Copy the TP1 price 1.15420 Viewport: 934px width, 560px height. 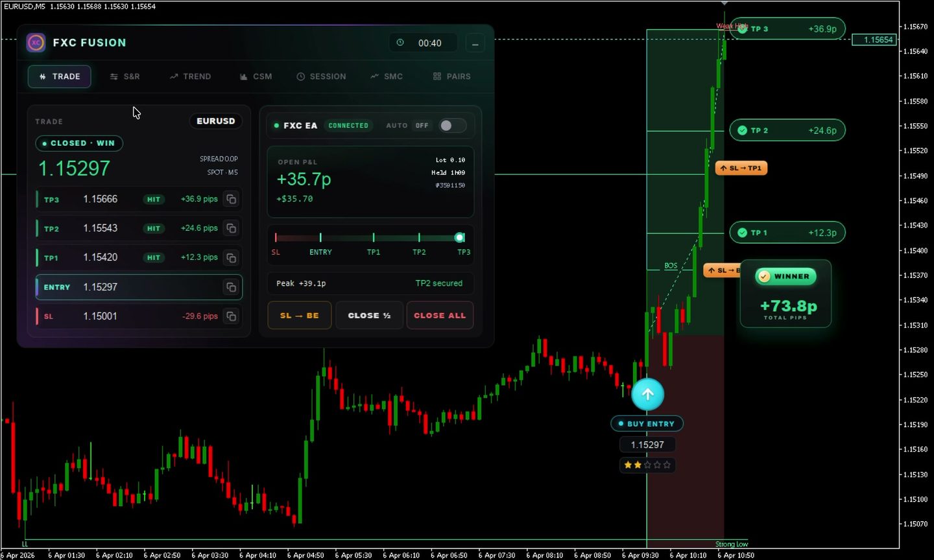pyautogui.click(x=231, y=257)
